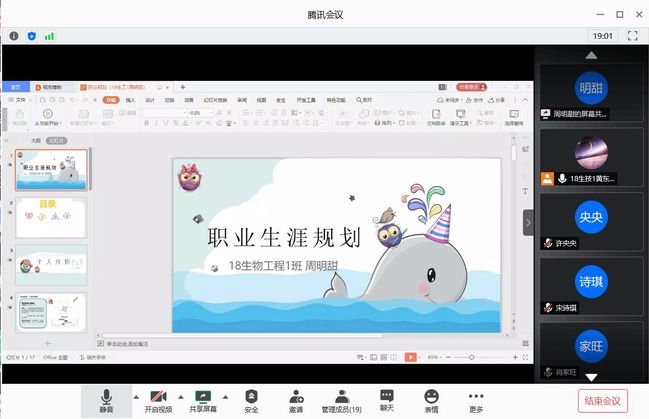Click the 更多 three-dots icon
Image resolution: width=649 pixels, height=419 pixels.
pos(476,397)
